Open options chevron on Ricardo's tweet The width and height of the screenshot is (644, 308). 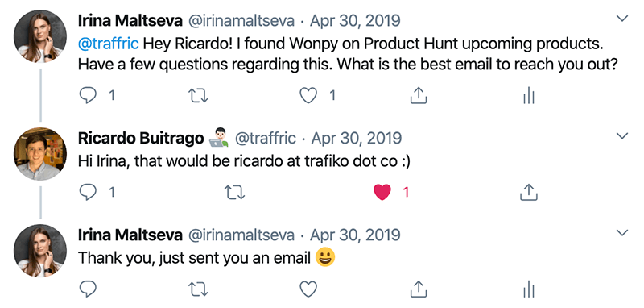[x=622, y=136]
